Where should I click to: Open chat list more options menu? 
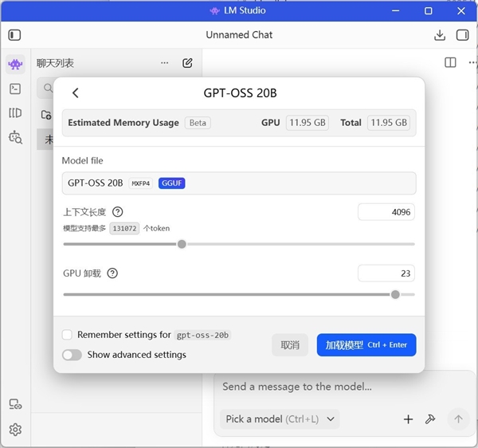165,63
